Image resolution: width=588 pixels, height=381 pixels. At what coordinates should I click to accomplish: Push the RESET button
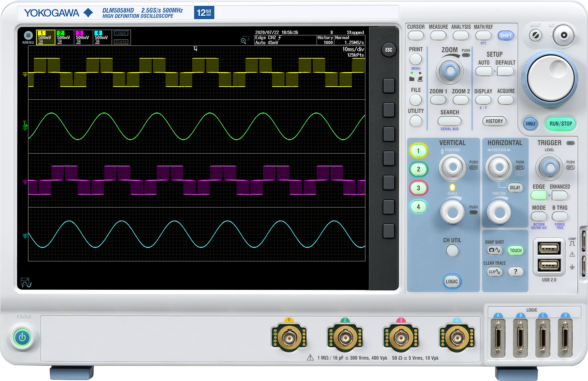535,35
